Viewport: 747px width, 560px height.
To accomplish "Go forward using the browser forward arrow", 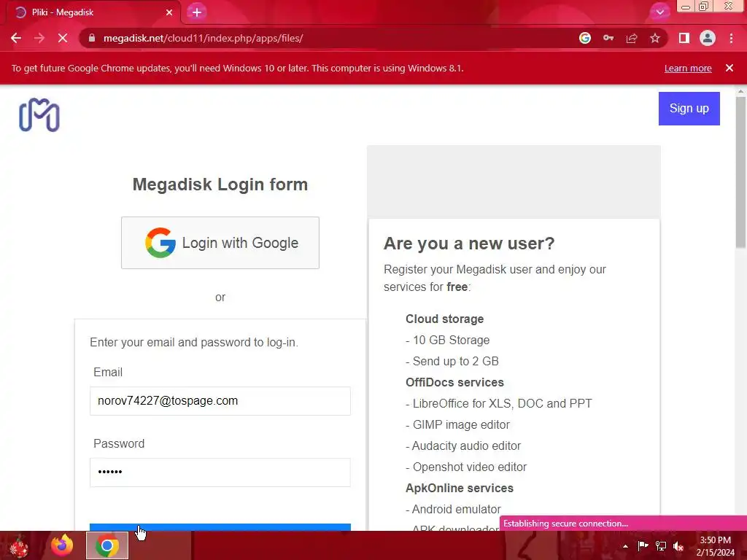I will pyautogui.click(x=39, y=38).
